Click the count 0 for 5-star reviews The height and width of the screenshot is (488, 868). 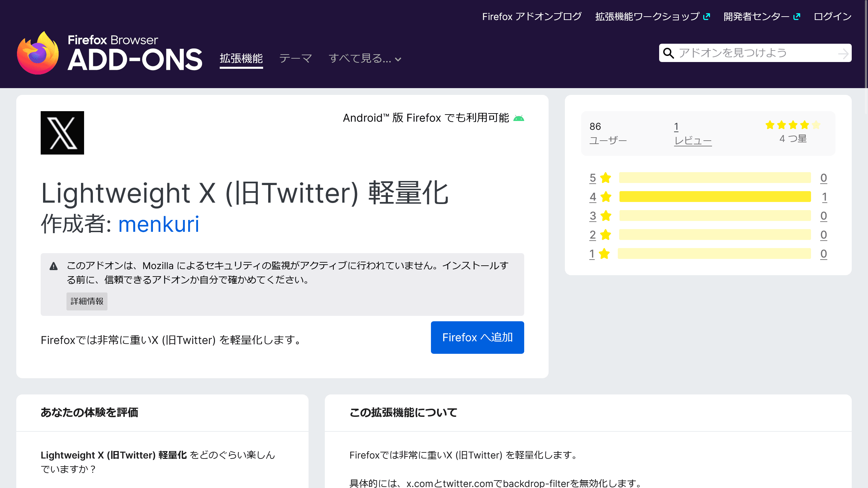click(x=824, y=178)
